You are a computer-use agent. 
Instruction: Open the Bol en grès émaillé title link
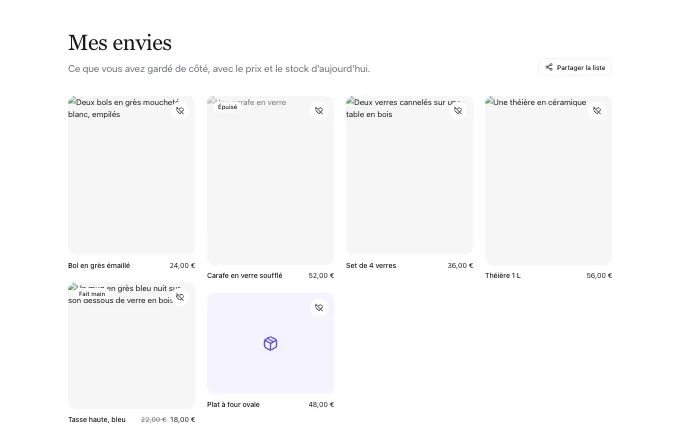99,265
